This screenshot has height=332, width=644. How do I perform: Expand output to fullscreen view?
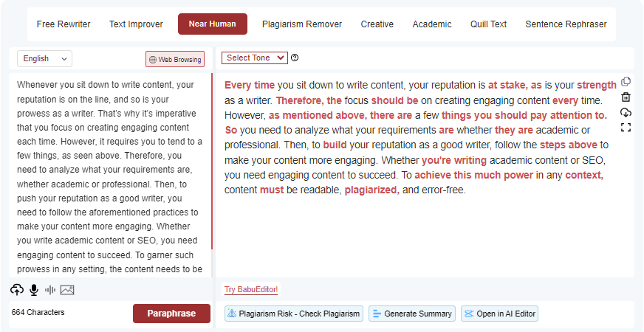click(626, 128)
